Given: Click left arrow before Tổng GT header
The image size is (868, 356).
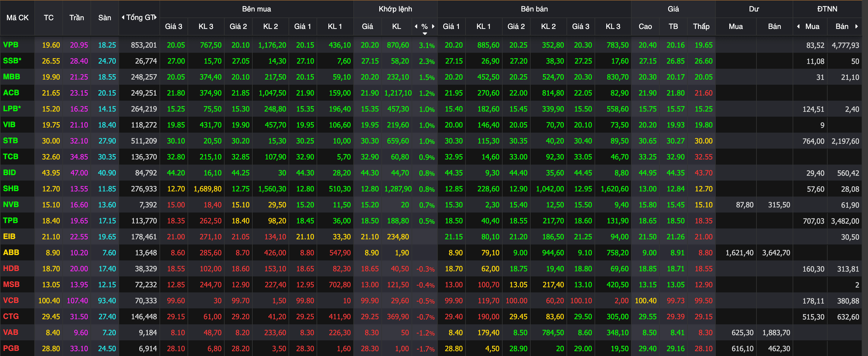Looking at the screenshot, I should [x=123, y=17].
